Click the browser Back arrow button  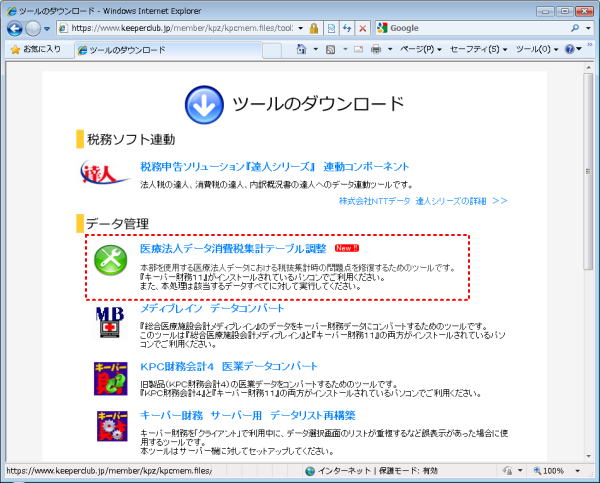pos(15,29)
